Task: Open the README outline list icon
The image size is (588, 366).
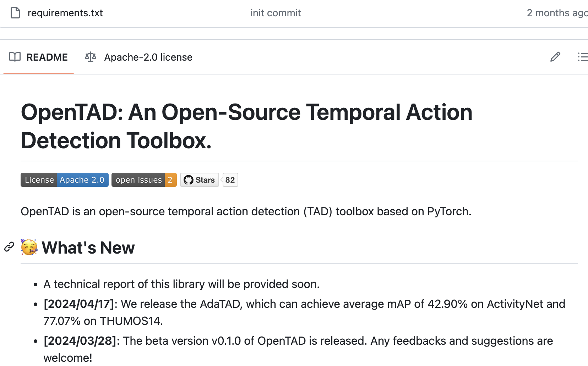Action: tap(583, 57)
